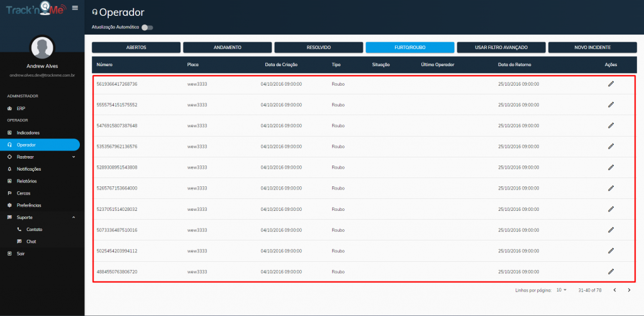Edit incident 5289308951543808 with pencil icon
The image size is (644, 316).
(x=611, y=167)
